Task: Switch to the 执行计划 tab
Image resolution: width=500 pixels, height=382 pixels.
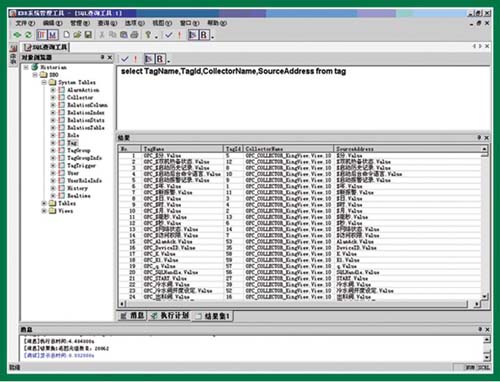Action: point(170,315)
